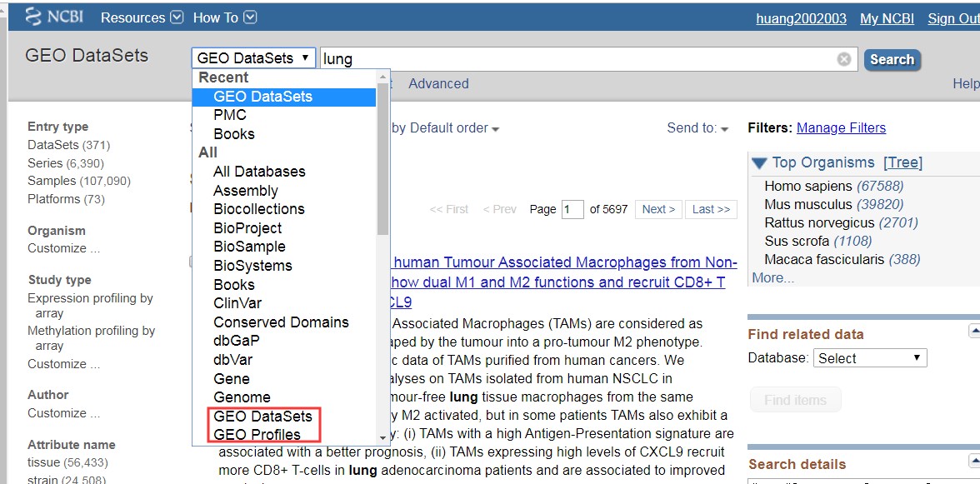Screen dimensions: 980x484
Task: Click the Search button
Action: [892, 59]
